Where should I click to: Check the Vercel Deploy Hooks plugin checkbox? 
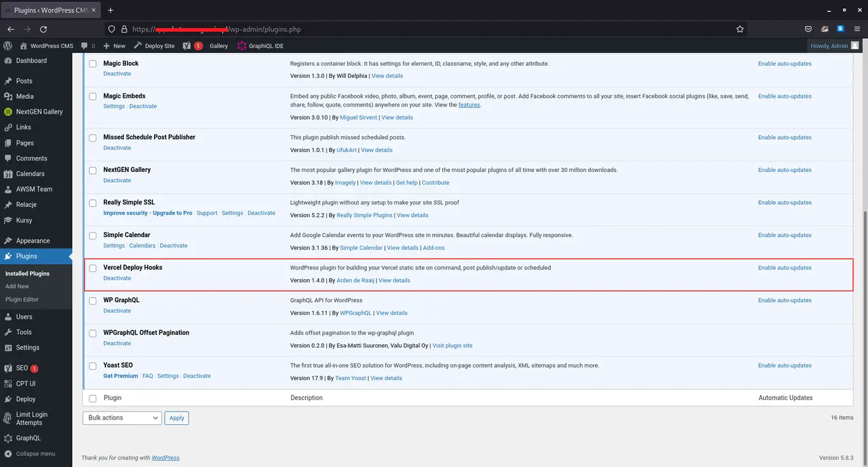click(x=93, y=268)
